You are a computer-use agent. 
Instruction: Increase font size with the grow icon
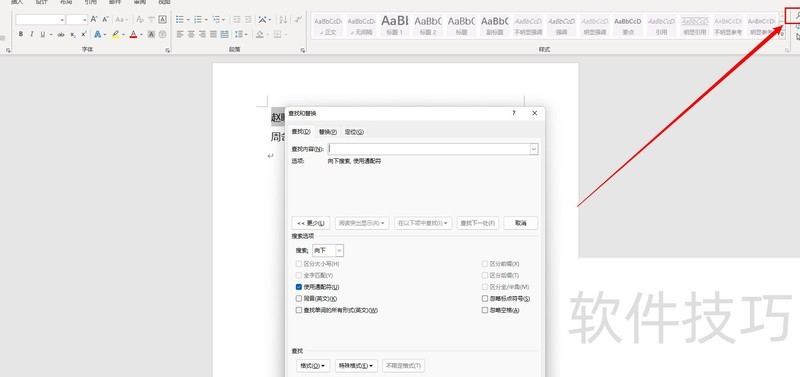click(x=94, y=19)
